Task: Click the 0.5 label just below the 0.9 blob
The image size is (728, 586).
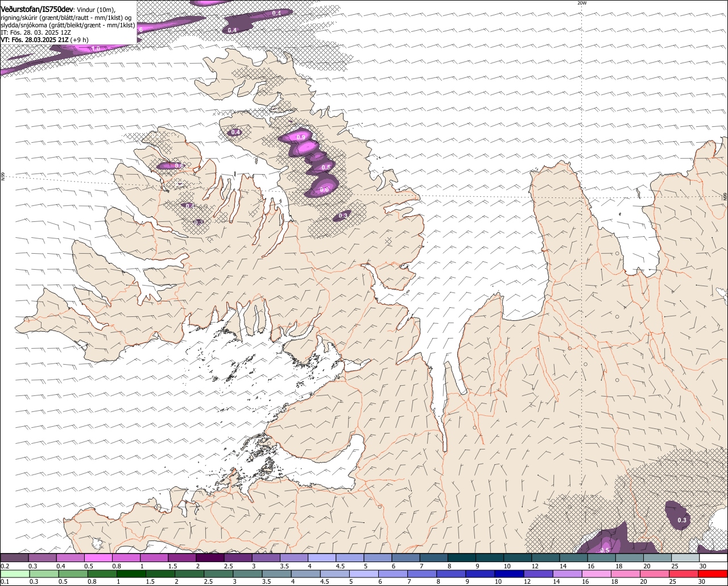Action: point(325,167)
